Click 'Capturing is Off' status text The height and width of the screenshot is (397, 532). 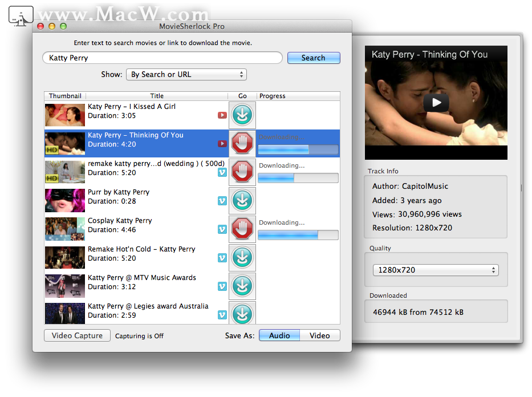pos(139,336)
